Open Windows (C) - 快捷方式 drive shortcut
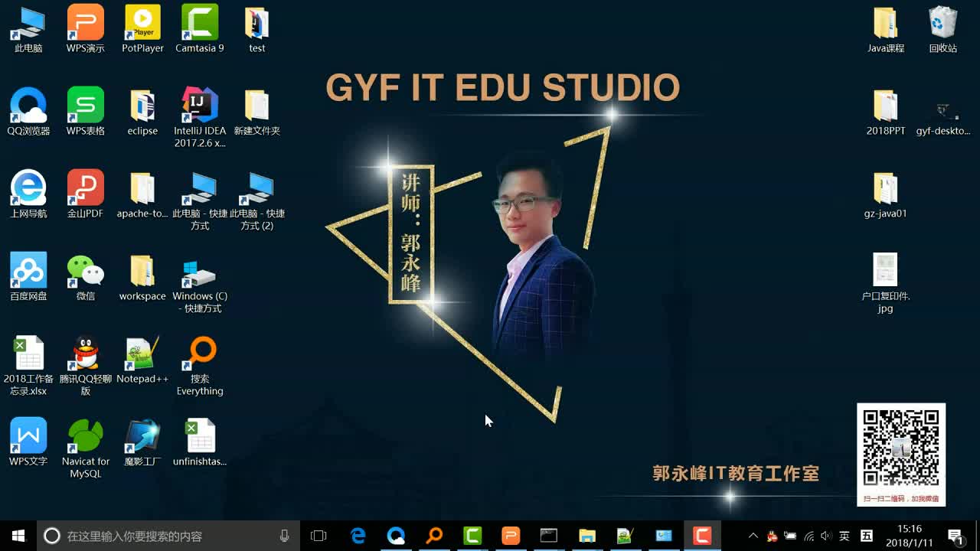 pyautogui.click(x=200, y=283)
